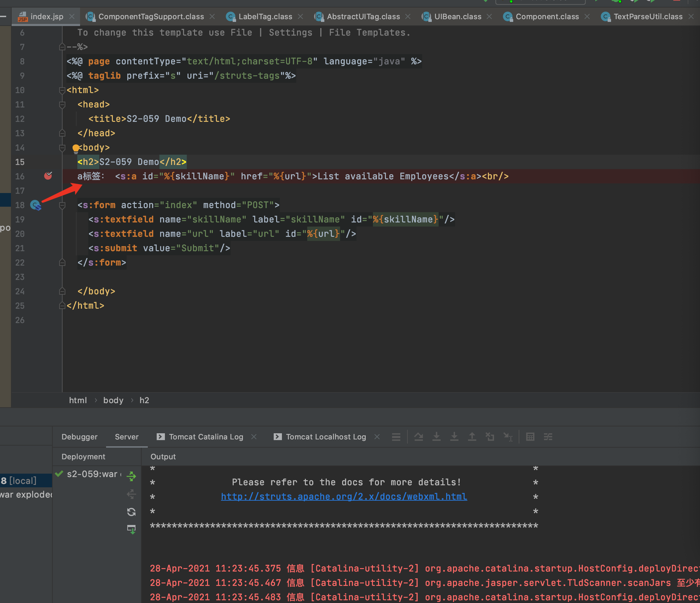
Task: Click the class icon on TextParseUtil.class tab
Action: pos(606,17)
